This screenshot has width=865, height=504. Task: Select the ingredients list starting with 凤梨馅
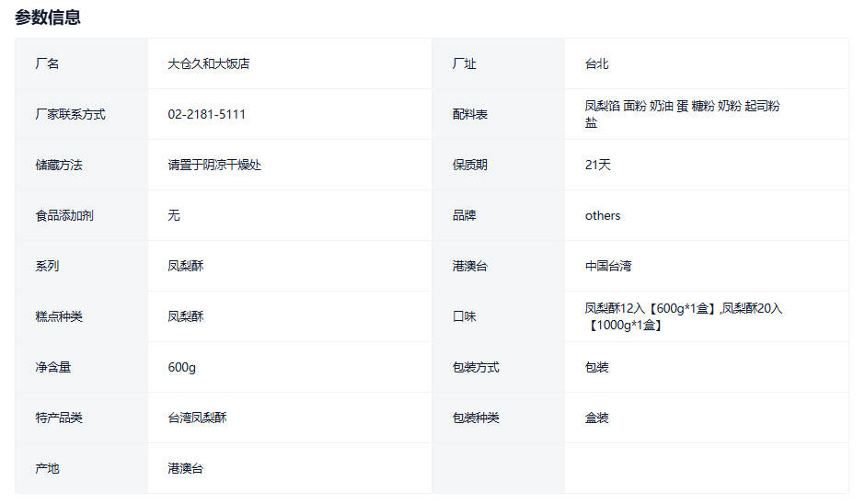(x=681, y=114)
